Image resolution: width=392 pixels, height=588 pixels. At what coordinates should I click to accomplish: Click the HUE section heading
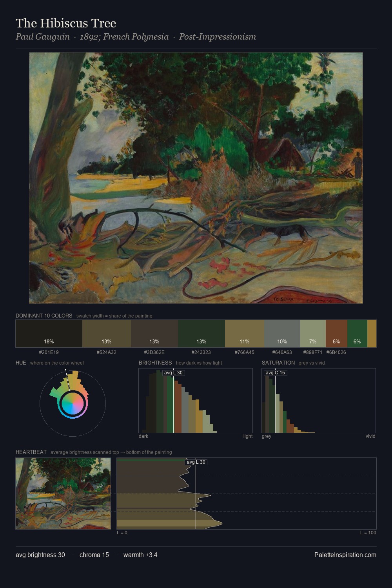point(21,363)
